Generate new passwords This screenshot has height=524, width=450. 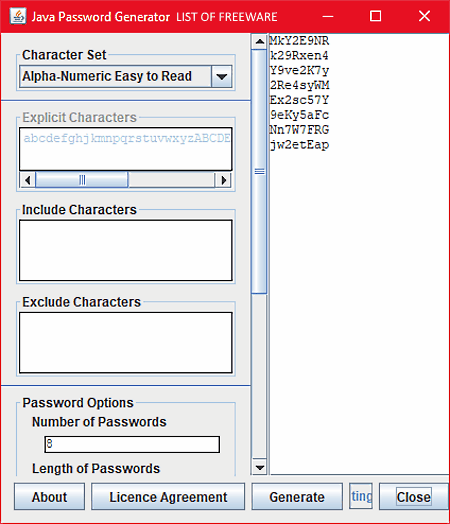297,497
